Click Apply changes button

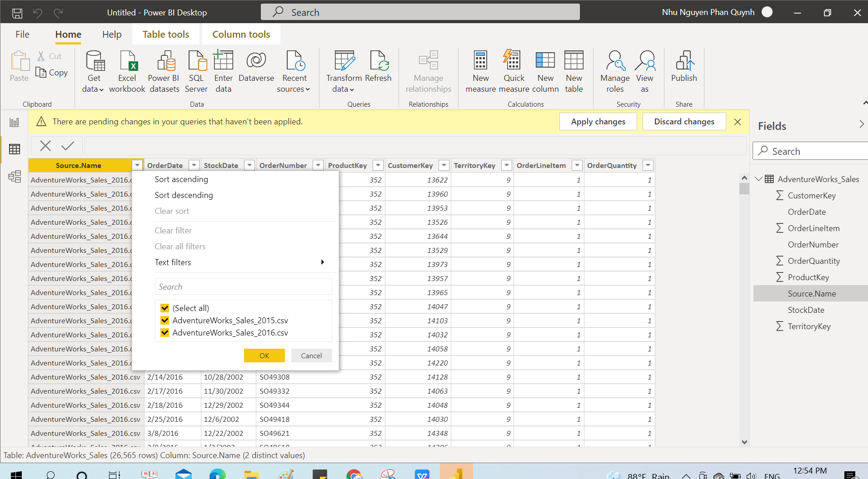[x=598, y=122]
